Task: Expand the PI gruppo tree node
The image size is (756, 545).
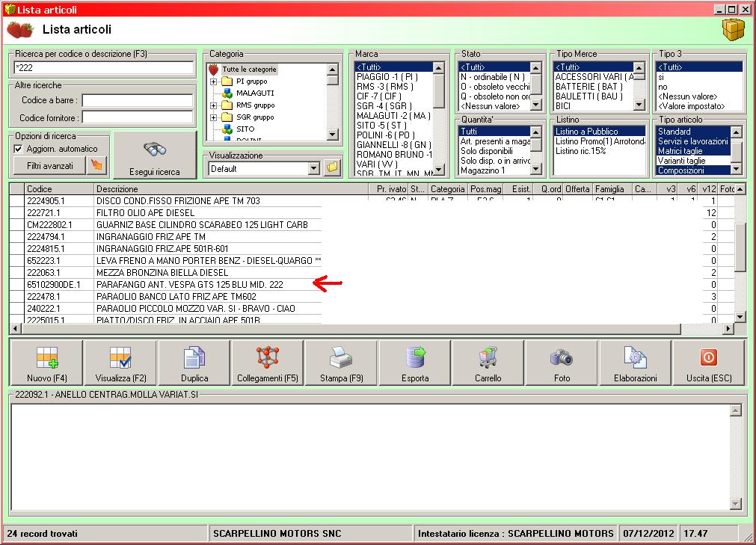Action: click(214, 81)
